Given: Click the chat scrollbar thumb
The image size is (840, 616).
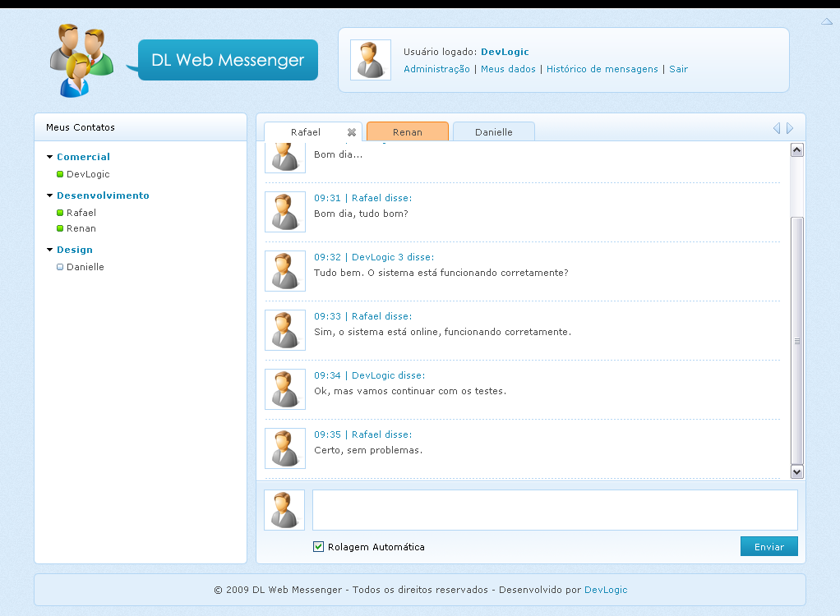Looking at the screenshot, I should [x=797, y=340].
